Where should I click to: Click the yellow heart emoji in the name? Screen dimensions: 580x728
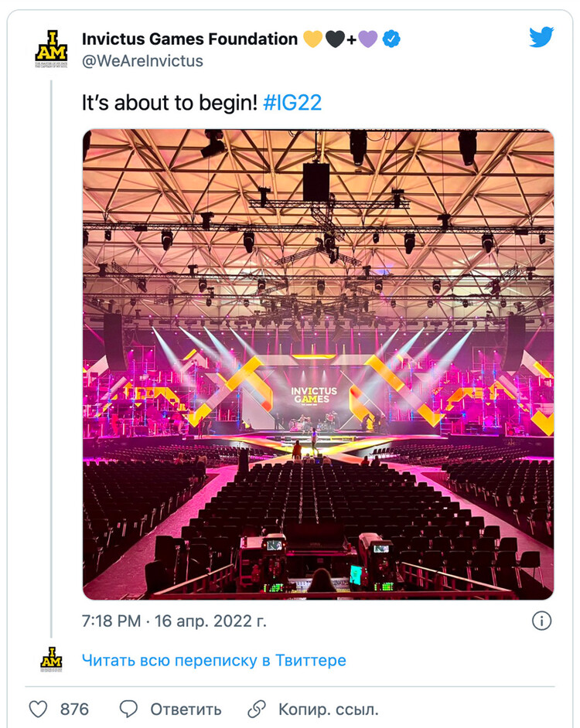coord(312,39)
